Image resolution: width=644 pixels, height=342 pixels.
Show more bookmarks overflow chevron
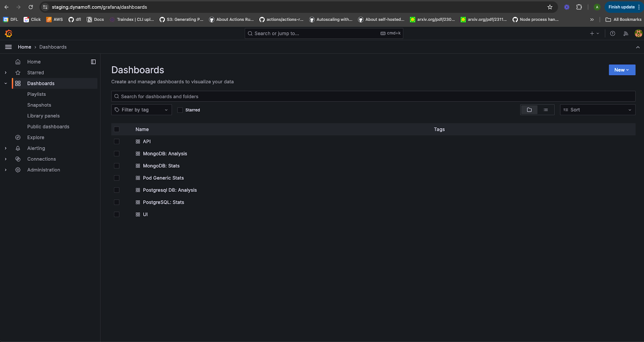pos(592,19)
